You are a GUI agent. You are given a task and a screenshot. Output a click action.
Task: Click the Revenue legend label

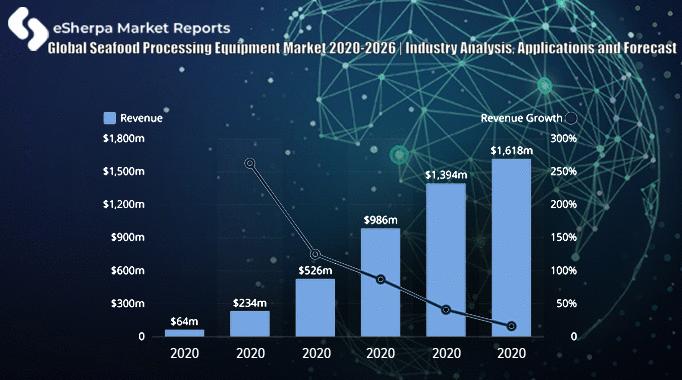[x=141, y=118]
